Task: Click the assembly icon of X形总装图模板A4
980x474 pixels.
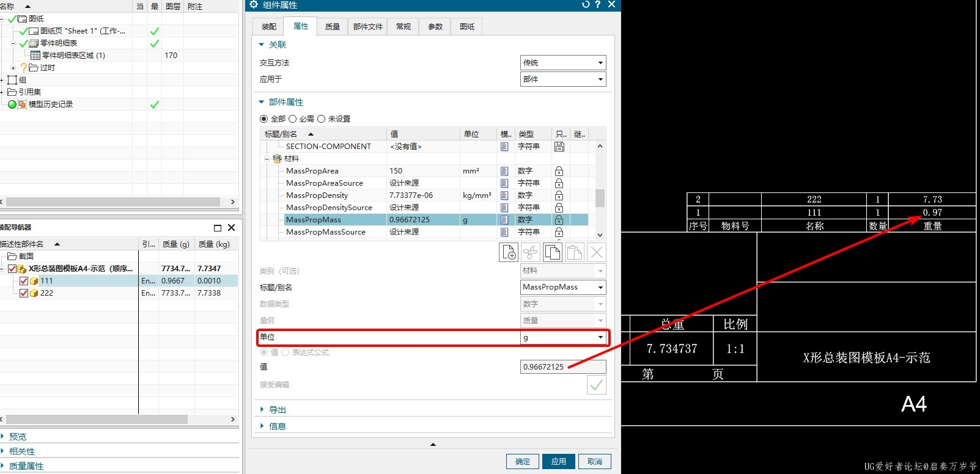Action: click(x=22, y=269)
